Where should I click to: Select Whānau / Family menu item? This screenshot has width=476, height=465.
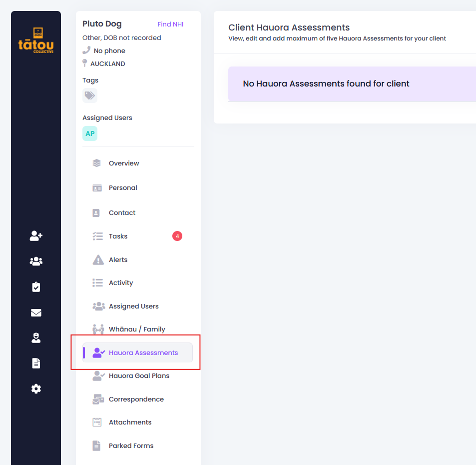point(137,329)
